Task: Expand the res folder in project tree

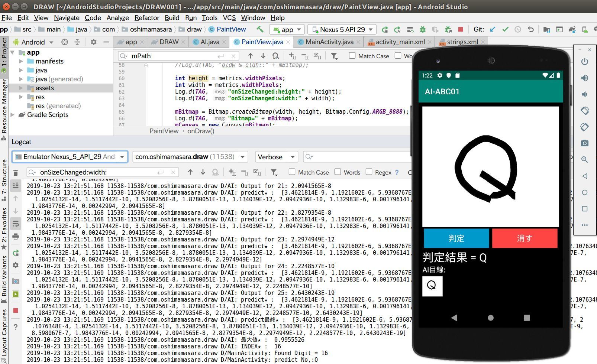Action: click(21, 97)
